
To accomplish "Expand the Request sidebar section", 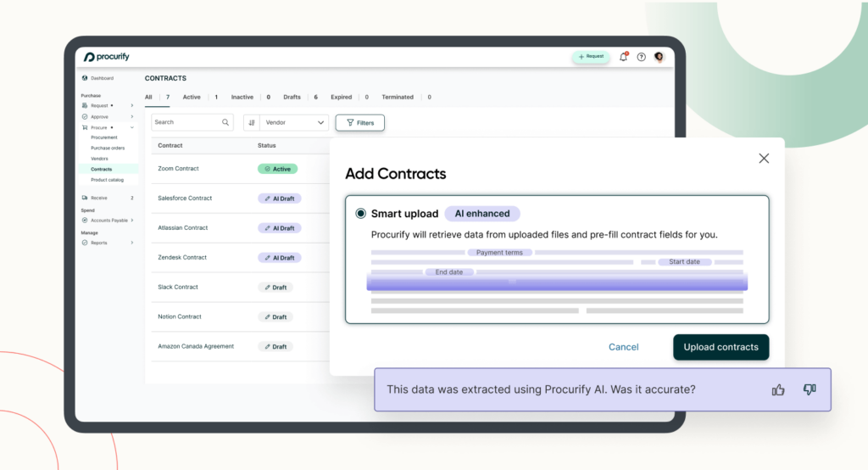I will 131,105.
